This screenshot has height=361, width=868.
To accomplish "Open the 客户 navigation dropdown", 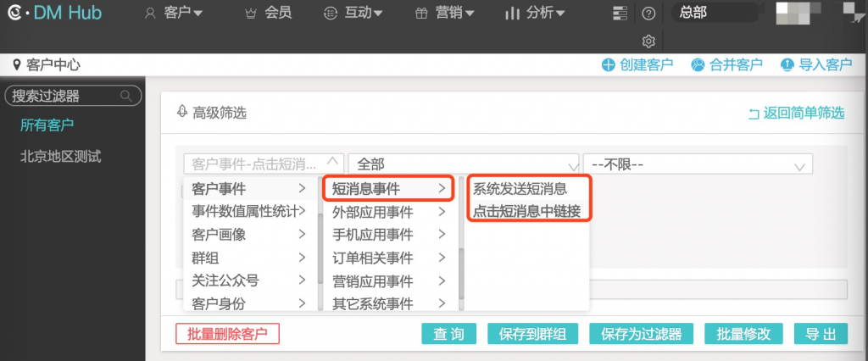I will pyautogui.click(x=174, y=13).
